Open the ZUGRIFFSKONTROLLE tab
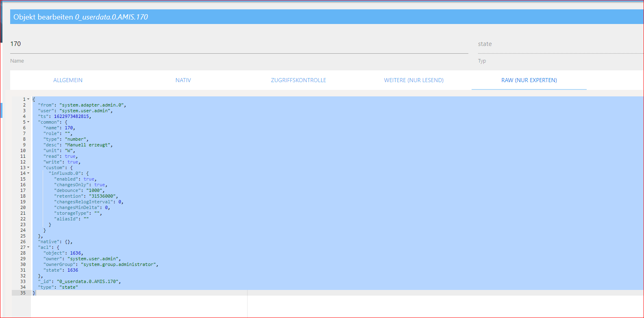 (x=298, y=80)
